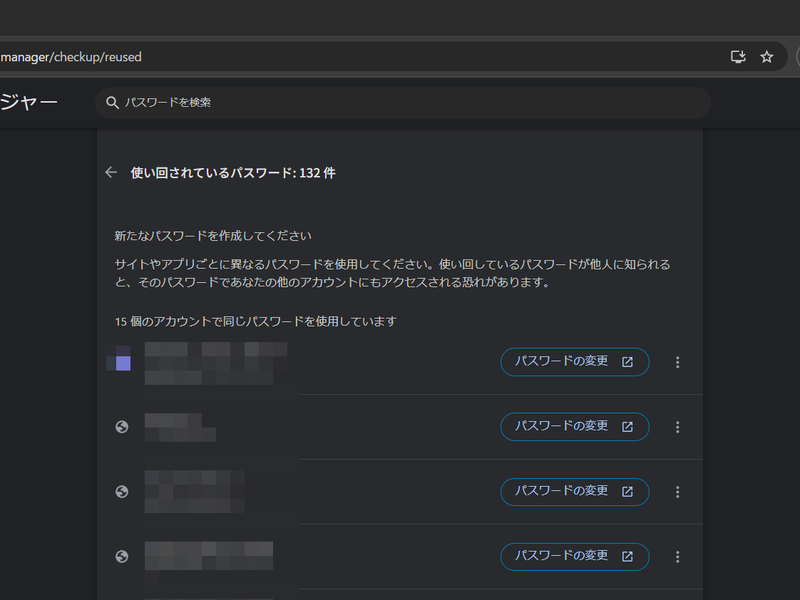Click the パスワードを検索 search field
The height and width of the screenshot is (600, 800).
[x=300, y=102]
